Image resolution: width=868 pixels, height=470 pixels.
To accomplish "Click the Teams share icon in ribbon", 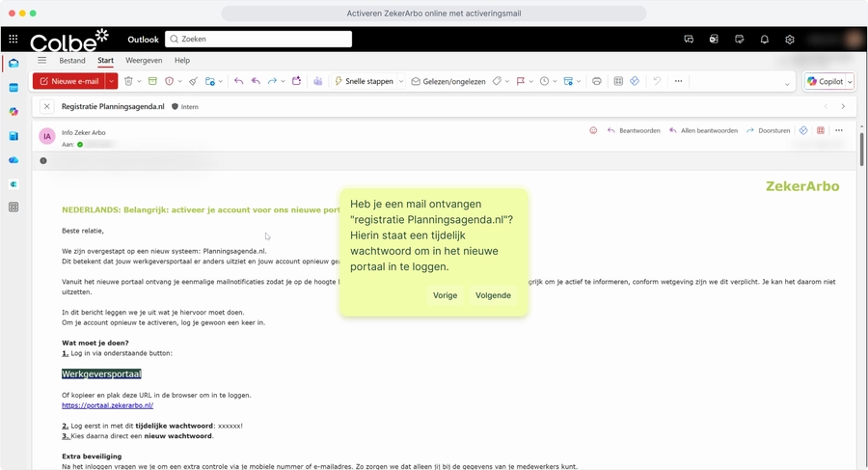I will click(x=317, y=82).
